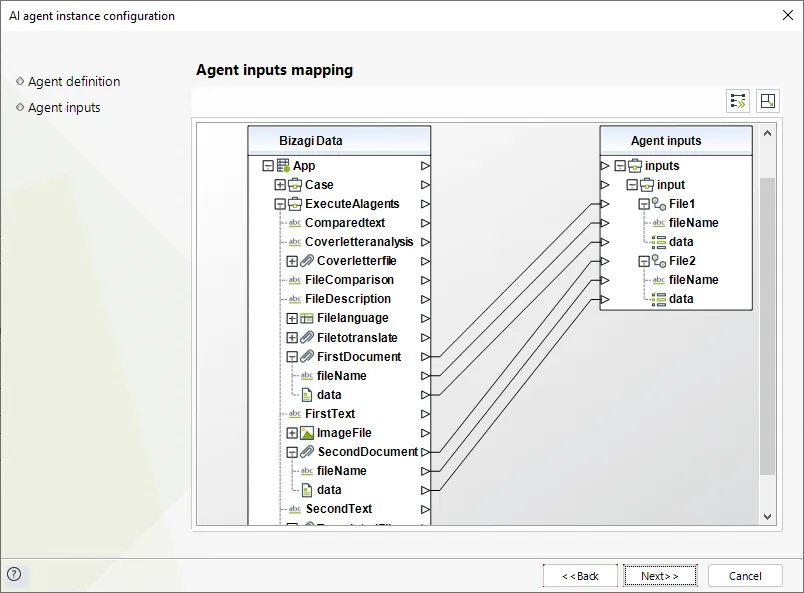Click the inputs briefcase icon
This screenshot has width=804, height=593.
tap(635, 166)
